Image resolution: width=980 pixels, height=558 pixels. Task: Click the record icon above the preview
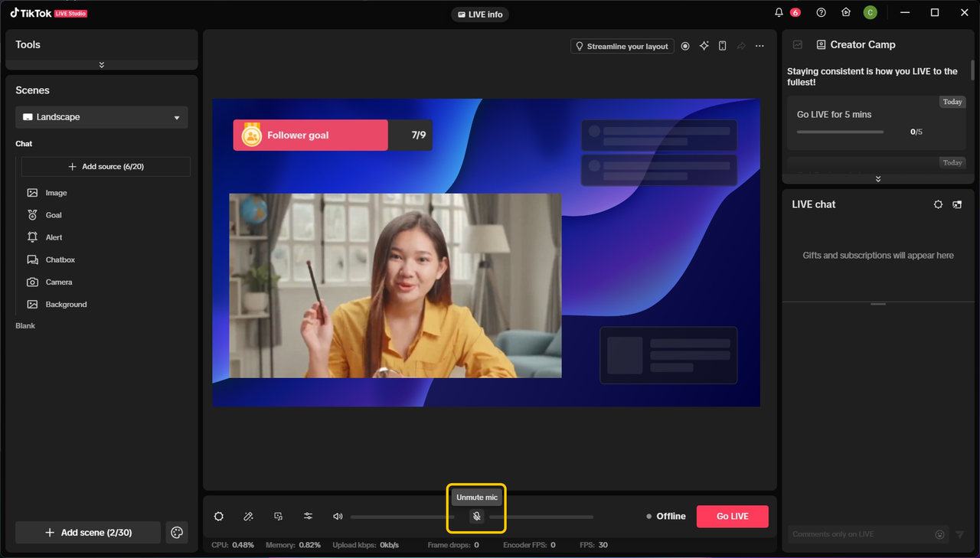tap(685, 47)
